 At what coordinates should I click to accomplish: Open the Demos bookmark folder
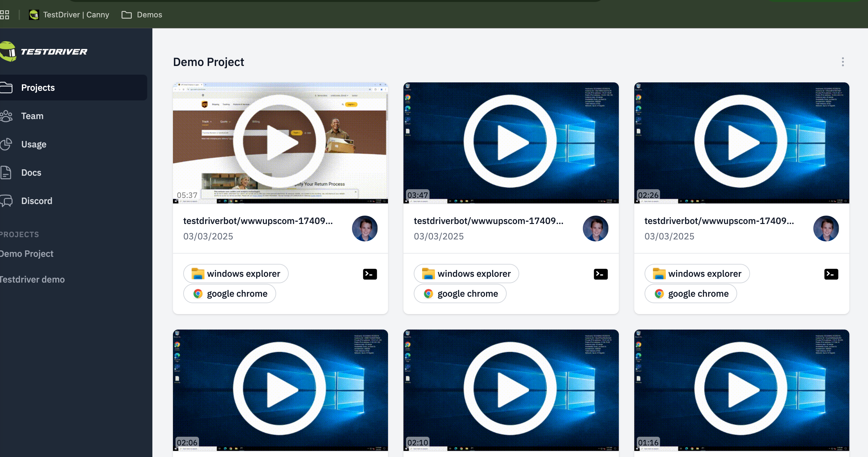click(x=142, y=14)
